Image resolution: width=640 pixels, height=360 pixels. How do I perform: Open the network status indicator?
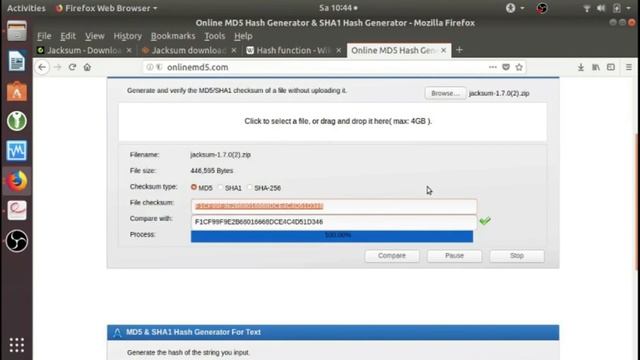(587, 8)
